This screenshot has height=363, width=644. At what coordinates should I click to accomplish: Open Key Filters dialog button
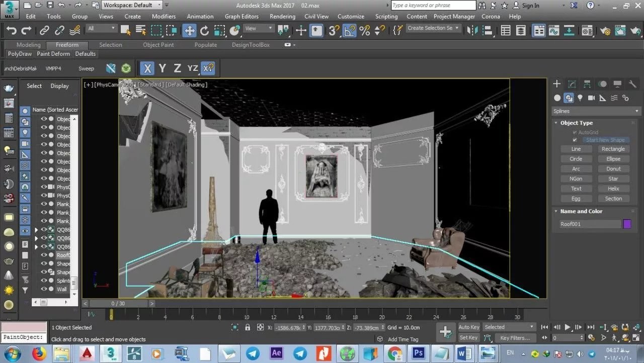(515, 338)
